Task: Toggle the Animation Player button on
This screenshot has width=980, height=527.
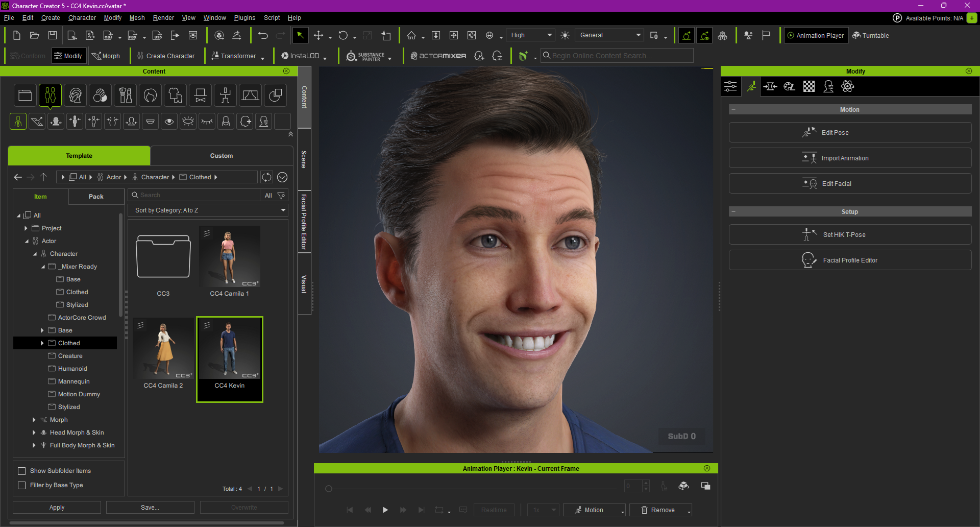Action: [815, 35]
